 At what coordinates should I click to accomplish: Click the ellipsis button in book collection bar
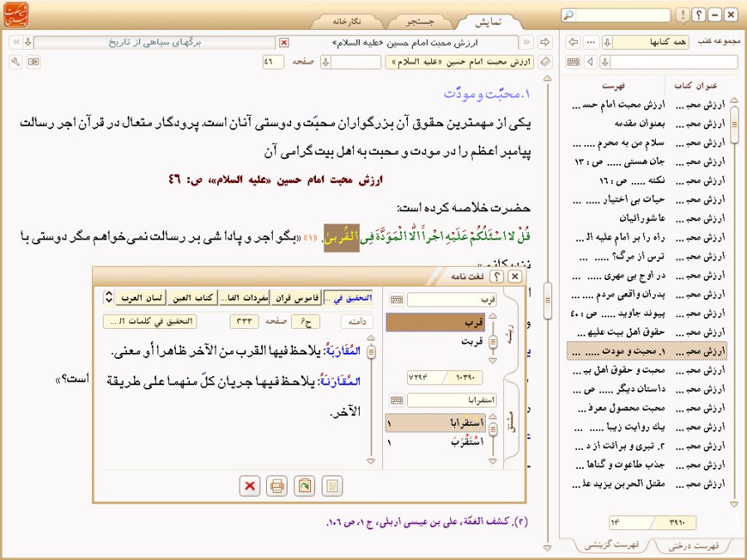pyautogui.click(x=591, y=42)
